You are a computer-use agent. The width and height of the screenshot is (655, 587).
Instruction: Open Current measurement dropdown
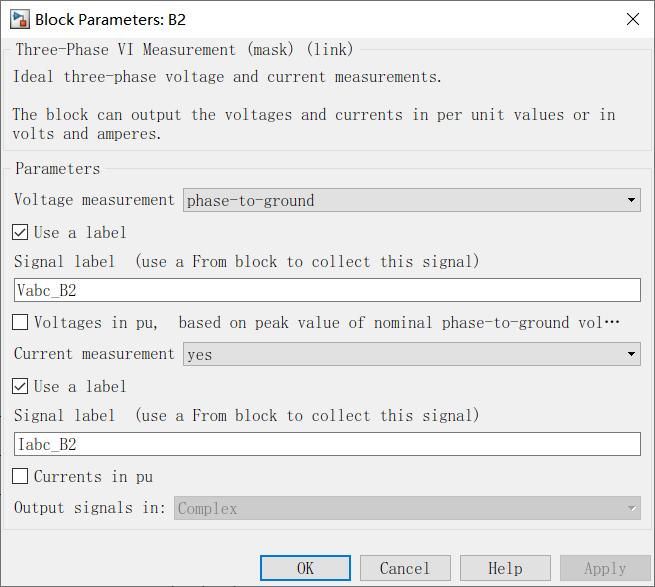click(x=411, y=354)
